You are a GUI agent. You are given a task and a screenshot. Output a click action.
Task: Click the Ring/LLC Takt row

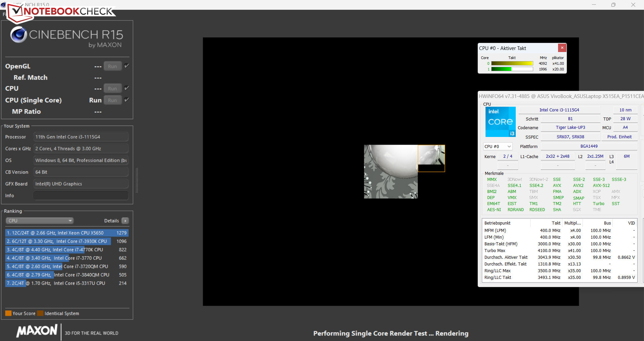point(559,278)
